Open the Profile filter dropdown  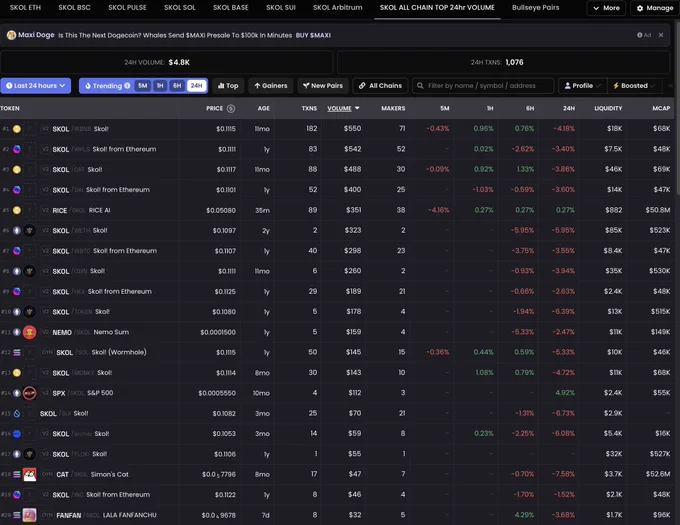[x=582, y=86]
